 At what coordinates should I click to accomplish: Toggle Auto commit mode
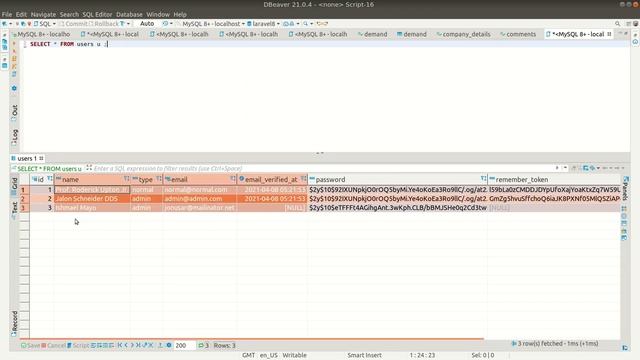click(147, 24)
